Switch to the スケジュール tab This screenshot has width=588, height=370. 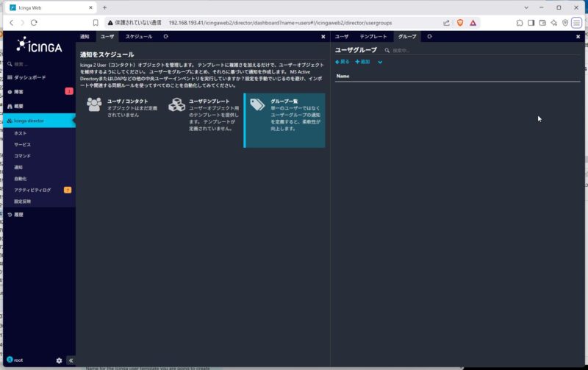pyautogui.click(x=139, y=36)
